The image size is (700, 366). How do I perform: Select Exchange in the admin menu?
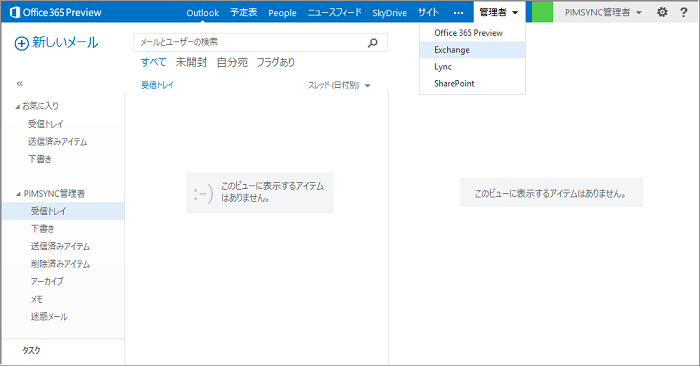point(472,50)
